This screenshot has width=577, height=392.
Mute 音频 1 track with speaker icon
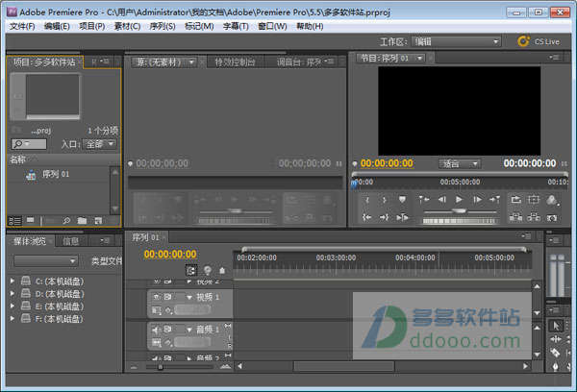click(157, 330)
